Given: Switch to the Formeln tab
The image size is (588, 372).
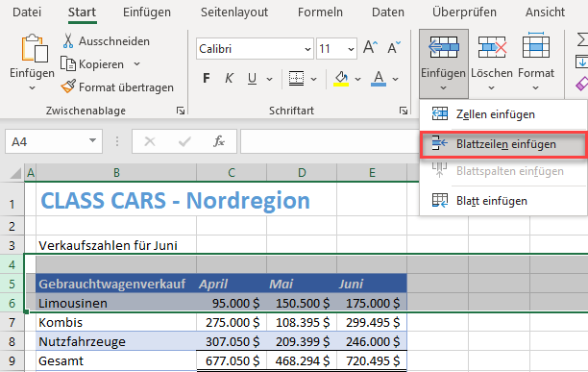Looking at the screenshot, I should pos(320,12).
